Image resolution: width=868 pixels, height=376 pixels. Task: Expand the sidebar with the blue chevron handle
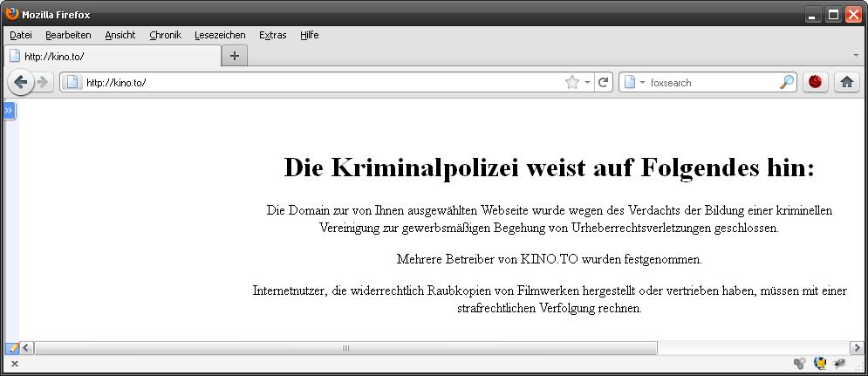tap(9, 111)
